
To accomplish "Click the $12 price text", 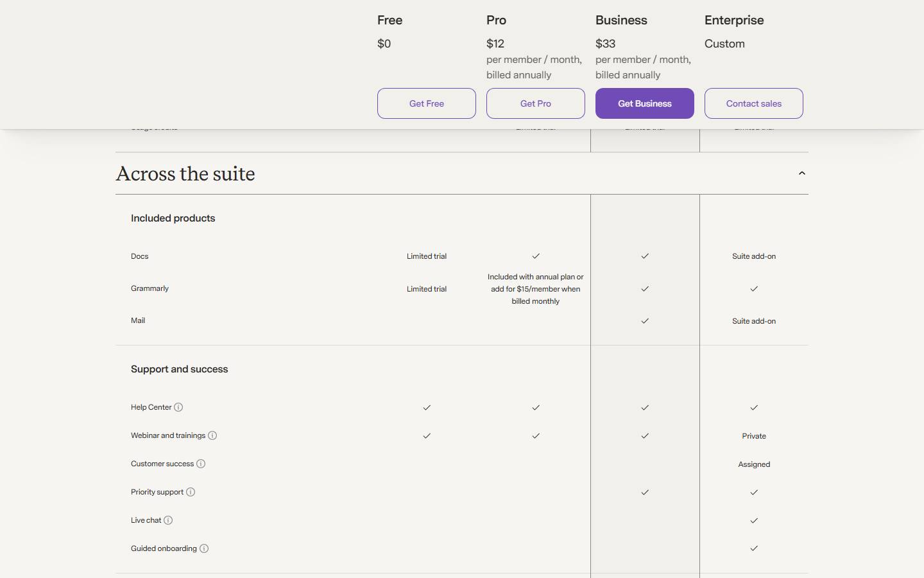I will (x=495, y=44).
